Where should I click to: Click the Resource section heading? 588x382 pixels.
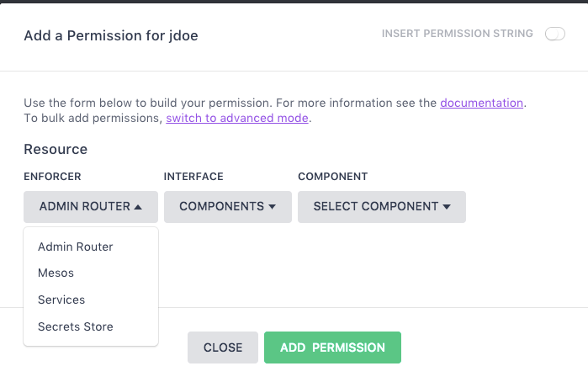point(56,149)
